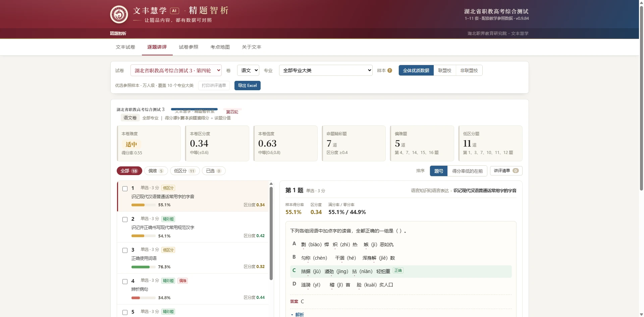The image size is (644, 317).
Task: Switch sample to 联盟校
Action: [x=445, y=70]
